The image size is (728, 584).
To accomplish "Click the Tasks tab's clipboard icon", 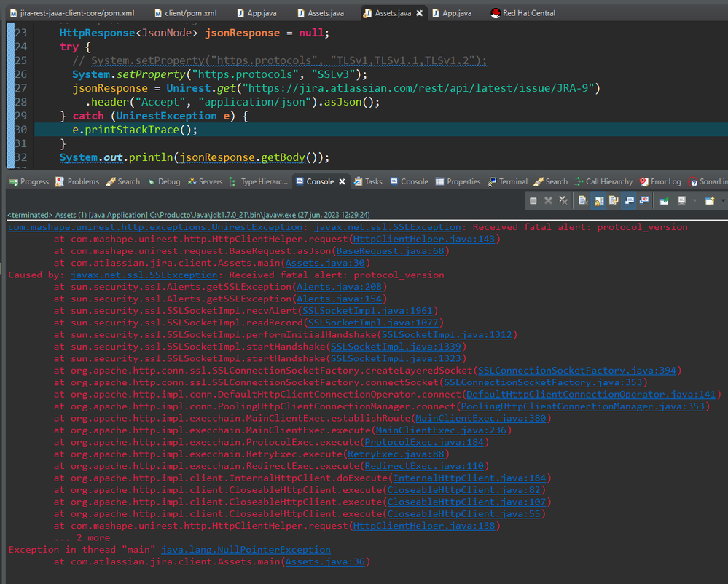I will [358, 181].
